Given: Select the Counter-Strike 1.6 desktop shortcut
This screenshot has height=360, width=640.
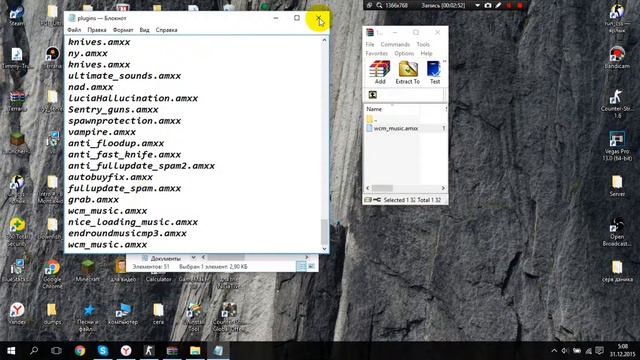Looking at the screenshot, I should [x=617, y=104].
